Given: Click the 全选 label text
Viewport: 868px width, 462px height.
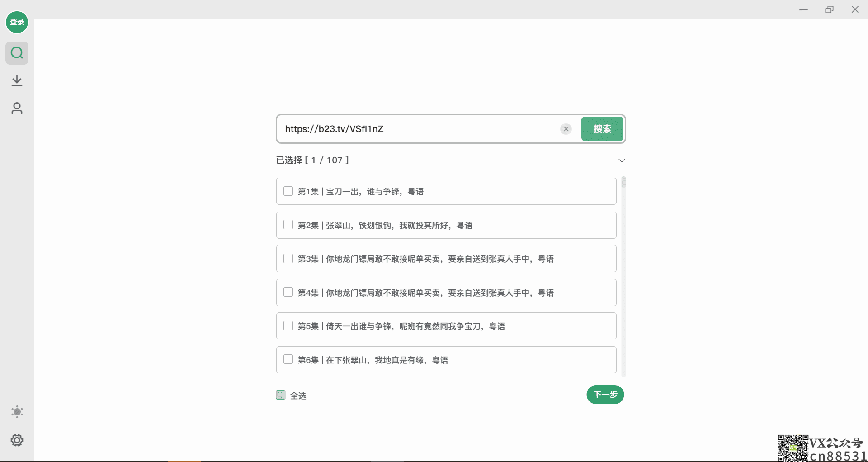Looking at the screenshot, I should (298, 396).
